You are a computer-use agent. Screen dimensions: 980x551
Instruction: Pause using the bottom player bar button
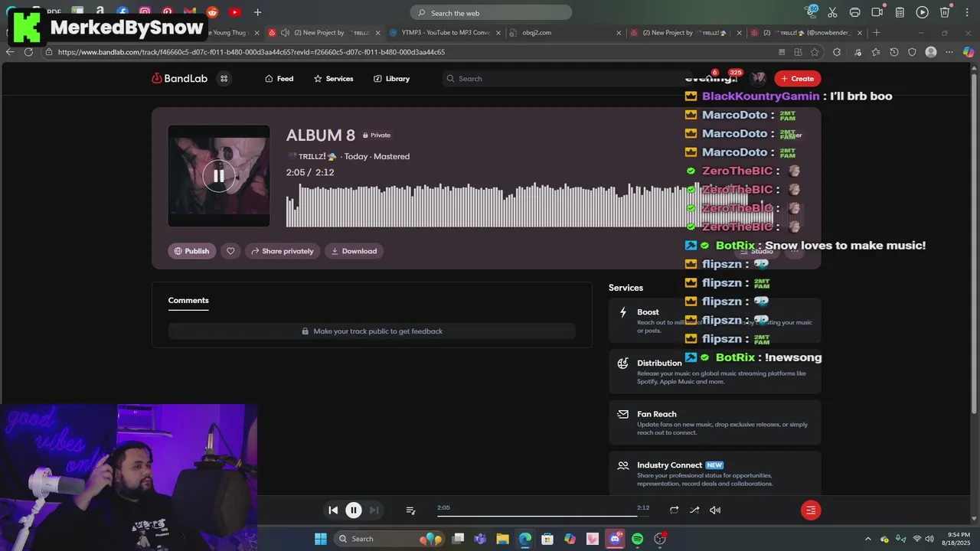click(354, 510)
